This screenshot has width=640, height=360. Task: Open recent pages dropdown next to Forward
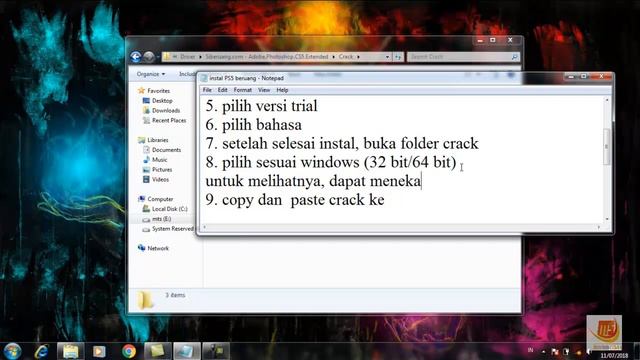[x=158, y=57]
